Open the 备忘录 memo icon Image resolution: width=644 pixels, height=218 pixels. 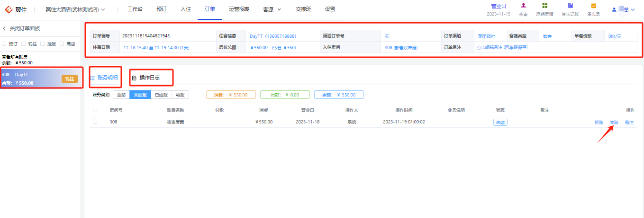pos(593,6)
